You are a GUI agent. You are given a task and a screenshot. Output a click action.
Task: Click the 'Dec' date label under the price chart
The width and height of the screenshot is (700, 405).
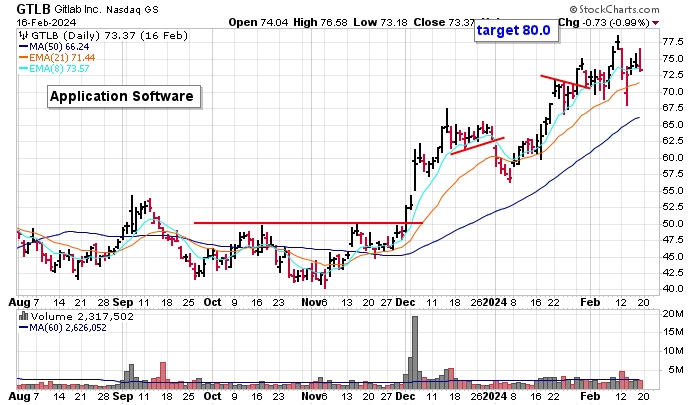[405, 302]
